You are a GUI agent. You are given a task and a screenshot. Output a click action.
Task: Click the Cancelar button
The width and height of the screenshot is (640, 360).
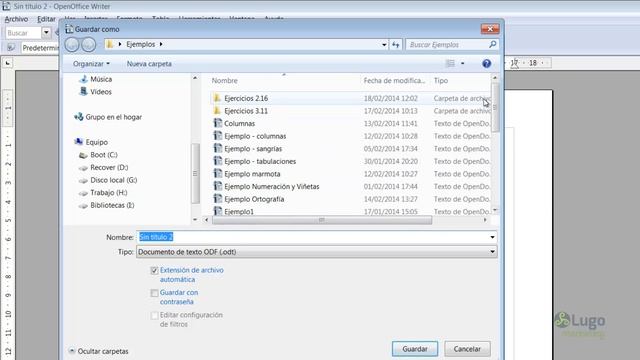tap(467, 349)
